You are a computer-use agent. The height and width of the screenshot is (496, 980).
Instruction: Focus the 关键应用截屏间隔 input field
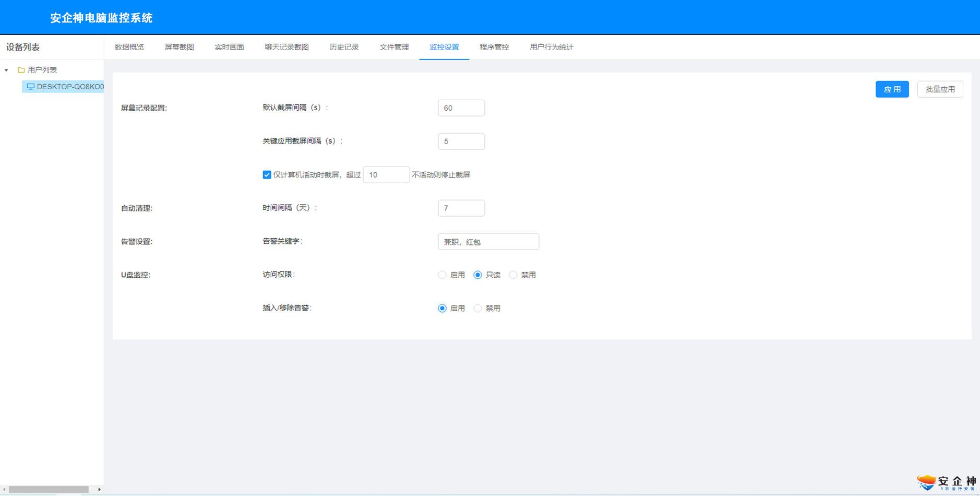[461, 141]
